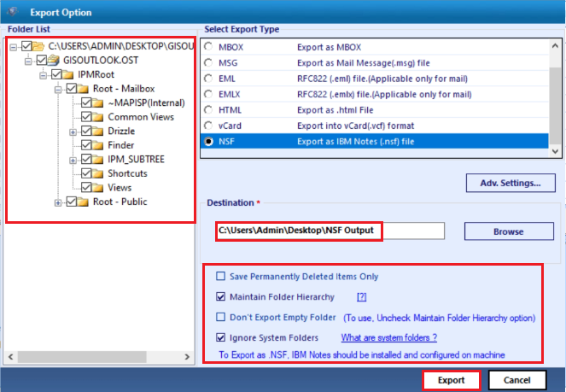Click the Drizzle folder icon
566x392 pixels.
[97, 131]
